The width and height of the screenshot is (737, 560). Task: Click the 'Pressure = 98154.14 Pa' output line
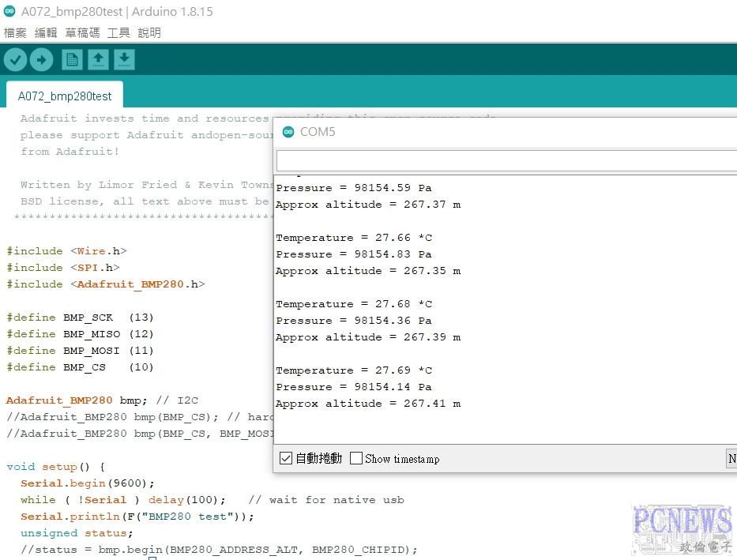pos(354,387)
